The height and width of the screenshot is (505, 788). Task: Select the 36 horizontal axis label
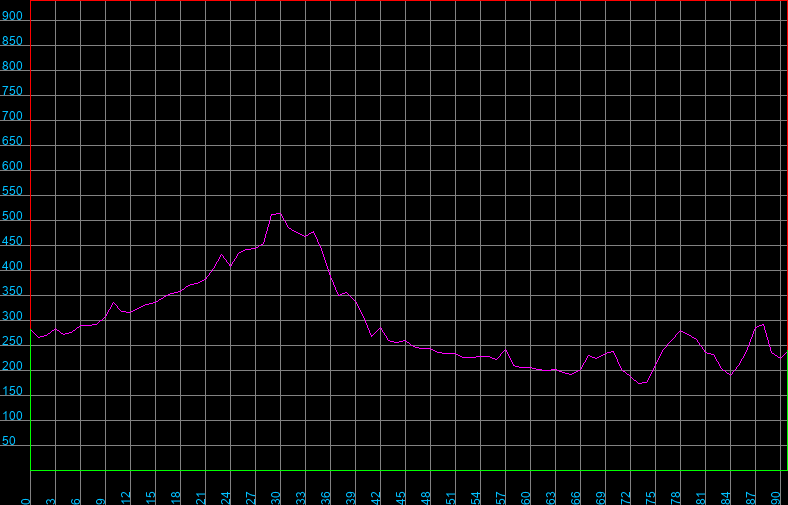click(x=326, y=498)
